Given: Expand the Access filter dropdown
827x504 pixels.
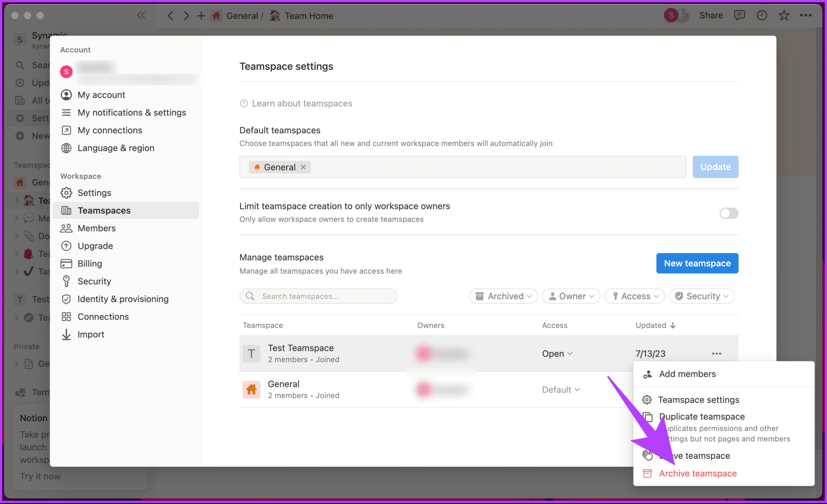Looking at the screenshot, I should coord(635,296).
